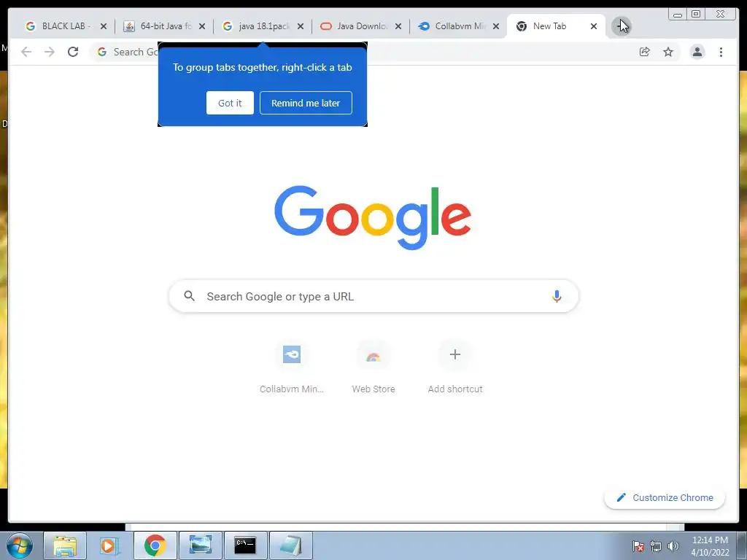This screenshot has height=560, width=747.
Task: Focus the Search Google or type a URL box
Action: 373,296
